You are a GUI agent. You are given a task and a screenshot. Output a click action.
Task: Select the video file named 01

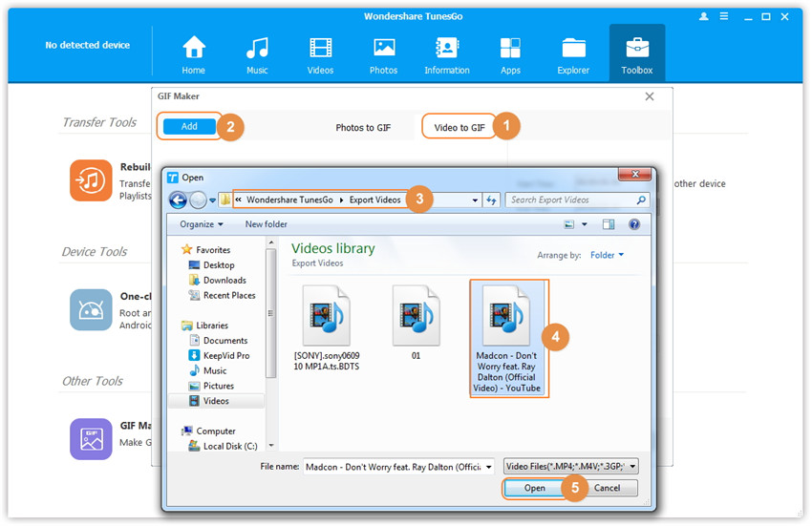[x=416, y=323]
